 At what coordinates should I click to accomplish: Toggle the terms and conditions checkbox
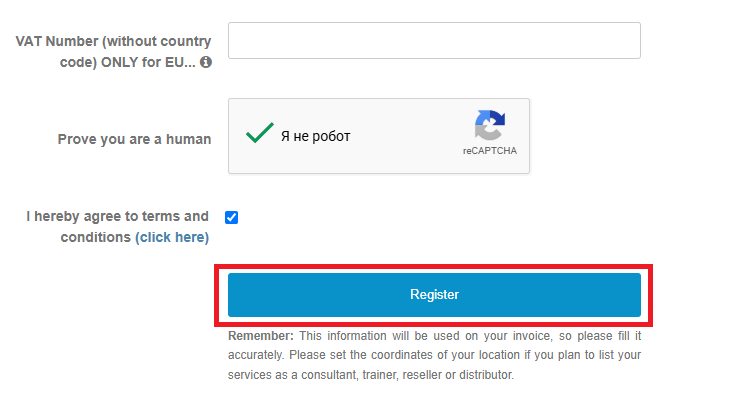coord(231,217)
